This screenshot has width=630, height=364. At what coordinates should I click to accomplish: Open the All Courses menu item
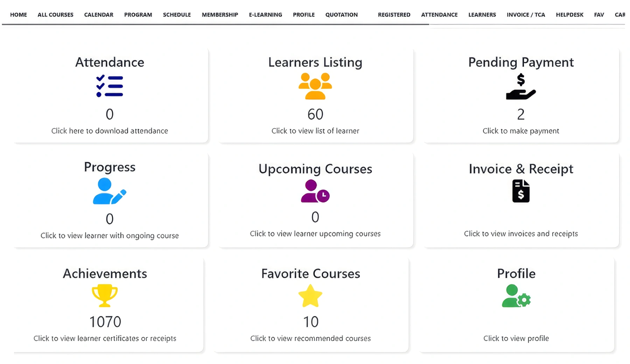55,15
